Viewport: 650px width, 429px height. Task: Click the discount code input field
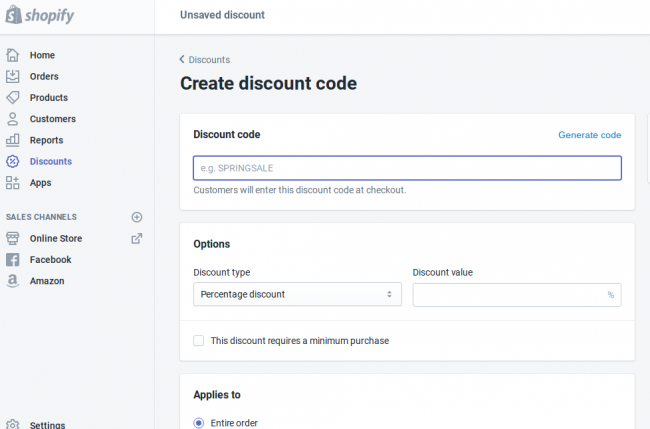(407, 167)
